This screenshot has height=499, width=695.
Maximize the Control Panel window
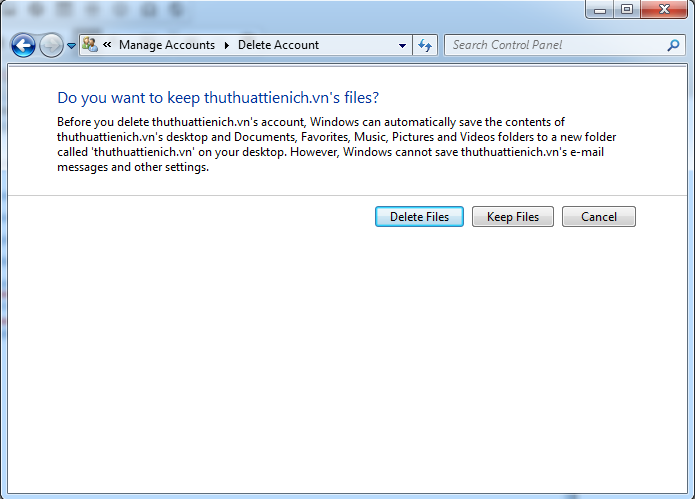(x=627, y=10)
